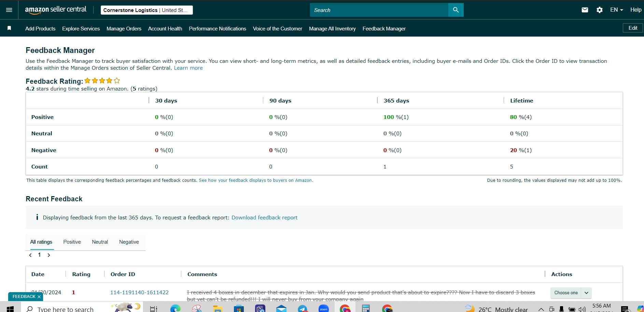Launch Microsoft Edge from the taskbar
644x312 pixels.
point(176,309)
